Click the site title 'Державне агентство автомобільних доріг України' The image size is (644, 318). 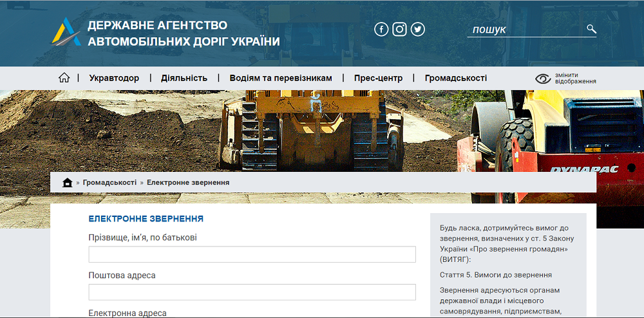coord(184,33)
